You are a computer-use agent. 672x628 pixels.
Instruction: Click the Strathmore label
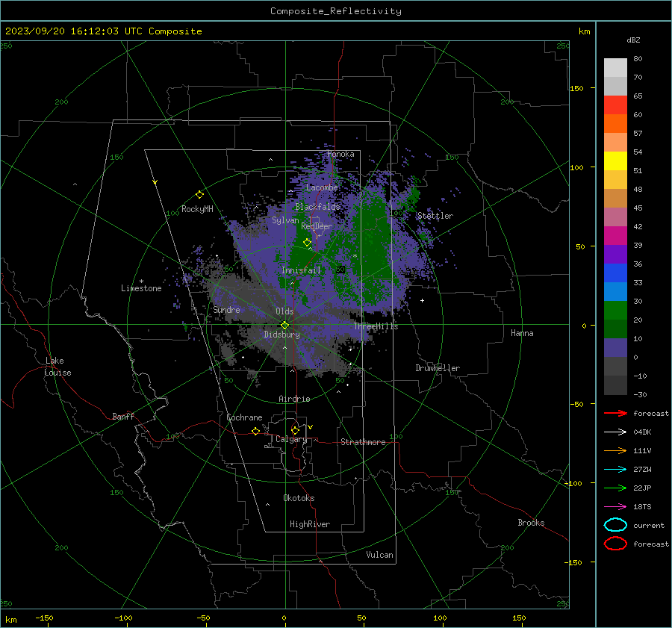point(363,442)
